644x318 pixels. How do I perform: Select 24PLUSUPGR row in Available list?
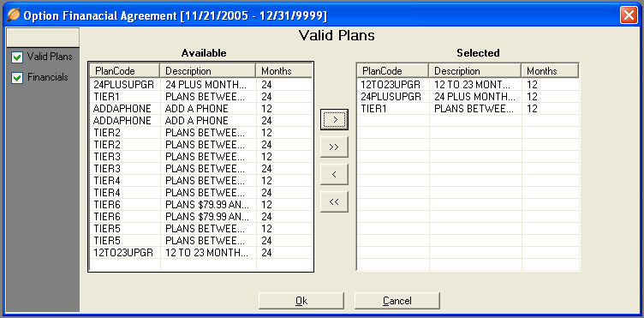coord(201,85)
